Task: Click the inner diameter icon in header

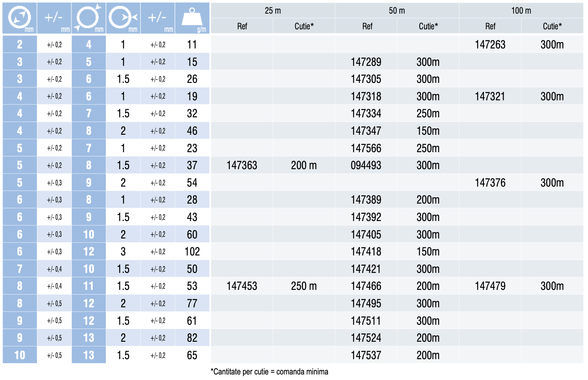Action: click(x=20, y=18)
